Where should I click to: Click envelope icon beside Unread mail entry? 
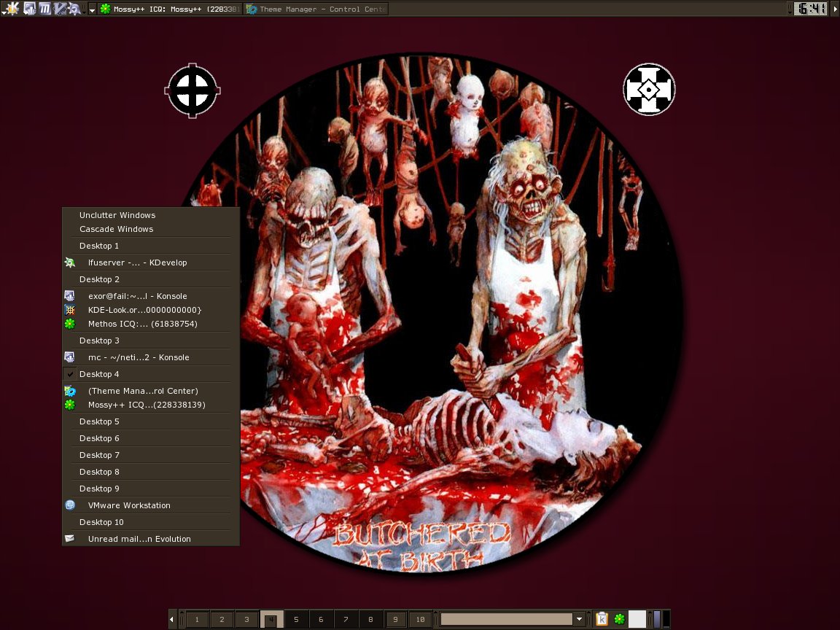[70, 538]
